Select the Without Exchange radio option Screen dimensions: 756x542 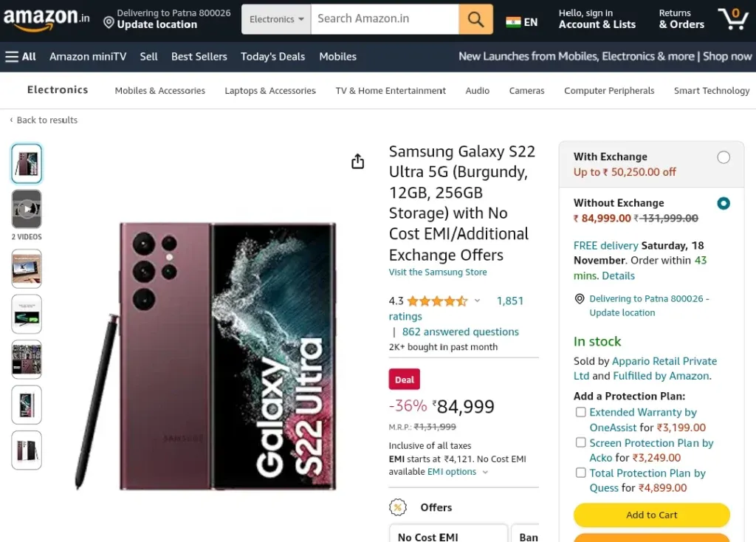[724, 204]
